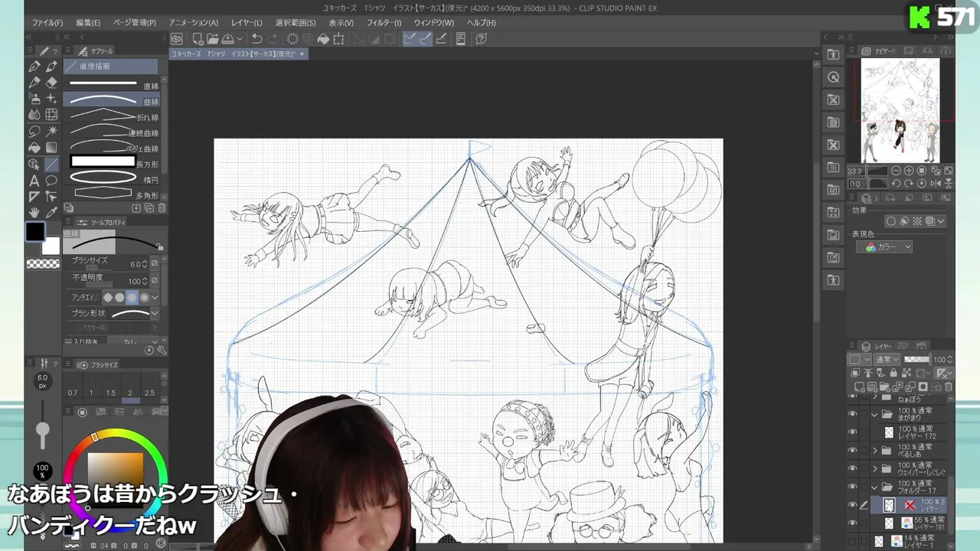980x551 pixels.
Task: Create a new raster layer
Action: 861,387
